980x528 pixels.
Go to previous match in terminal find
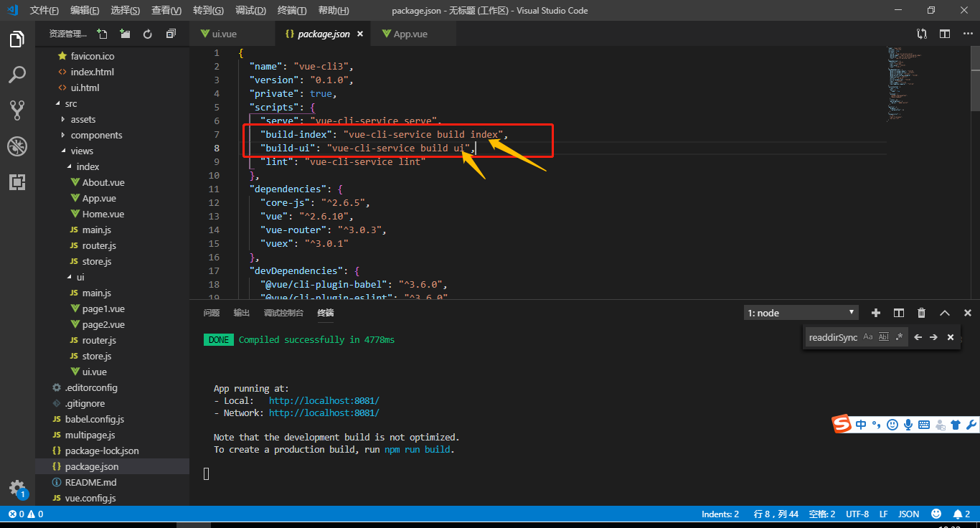[918, 337]
